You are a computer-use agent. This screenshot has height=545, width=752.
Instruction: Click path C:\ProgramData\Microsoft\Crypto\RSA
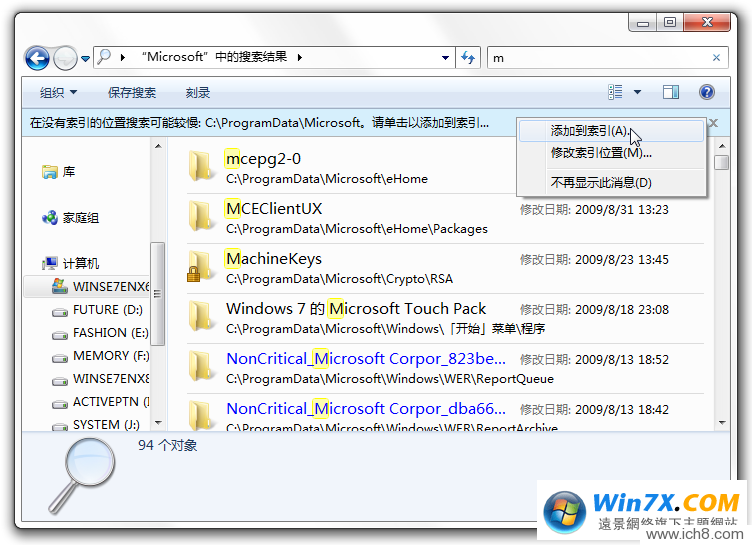pos(340,279)
